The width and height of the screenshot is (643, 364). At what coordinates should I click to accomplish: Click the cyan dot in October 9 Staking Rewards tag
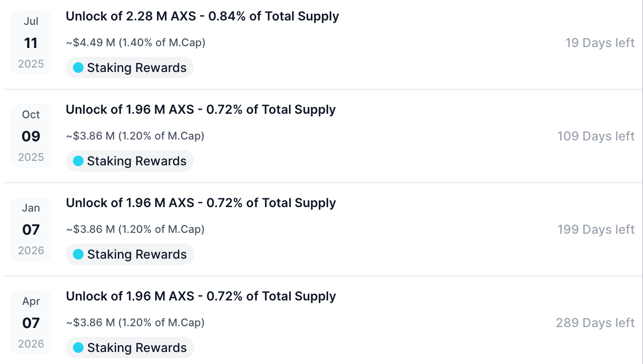[78, 161]
